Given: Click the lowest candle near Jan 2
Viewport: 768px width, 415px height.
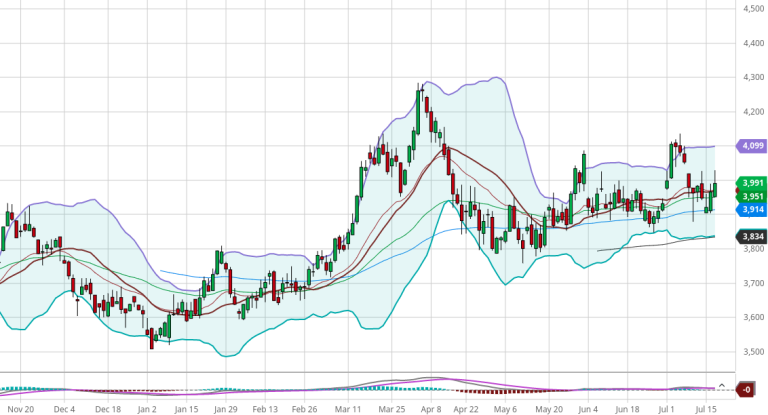Looking at the screenshot, I should tap(152, 338).
